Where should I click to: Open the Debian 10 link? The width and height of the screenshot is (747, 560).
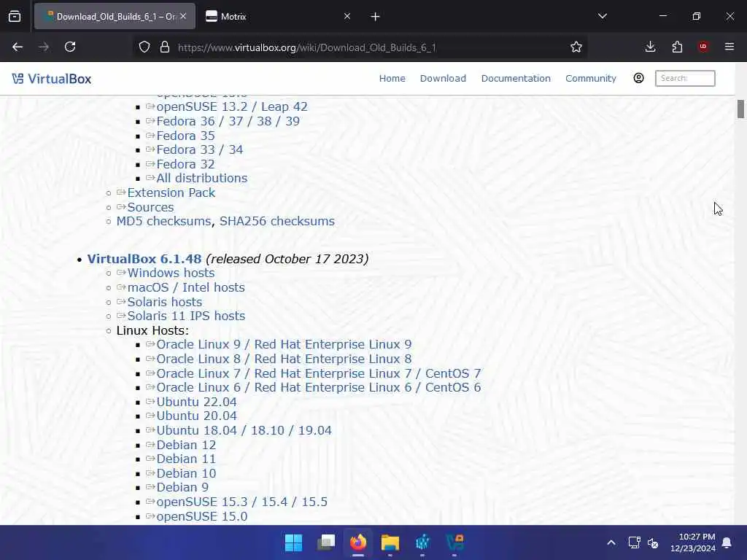(x=186, y=473)
